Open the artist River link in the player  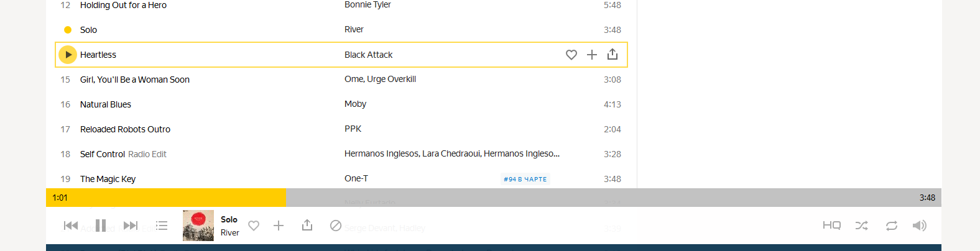(230, 232)
